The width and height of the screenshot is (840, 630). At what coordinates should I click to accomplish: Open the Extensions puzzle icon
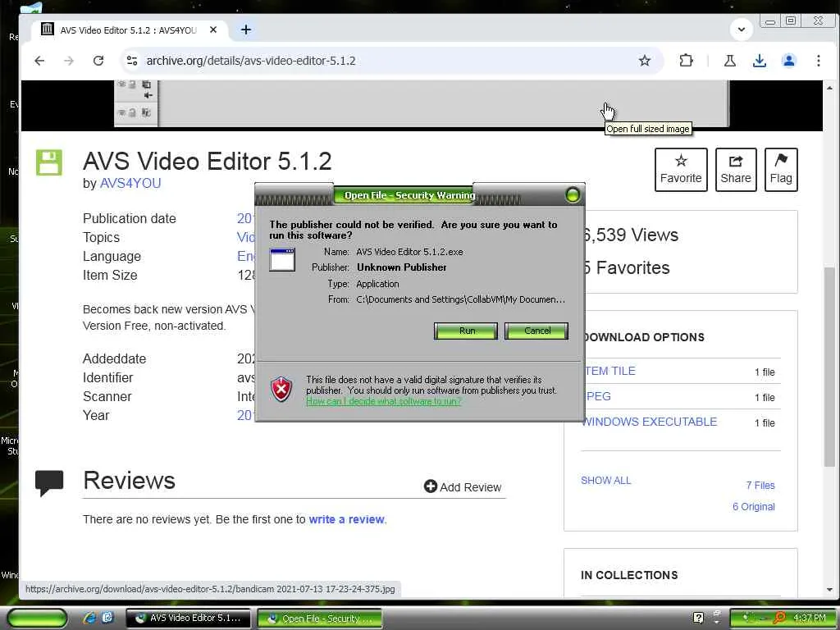tap(686, 61)
